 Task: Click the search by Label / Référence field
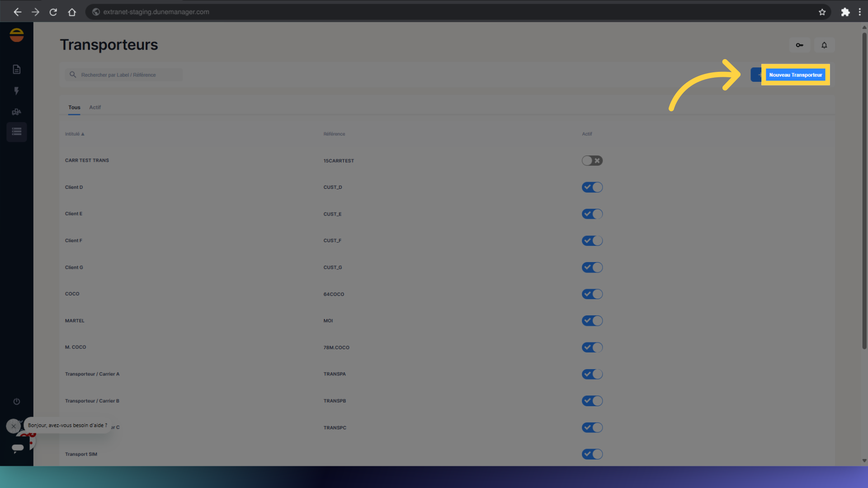point(123,75)
